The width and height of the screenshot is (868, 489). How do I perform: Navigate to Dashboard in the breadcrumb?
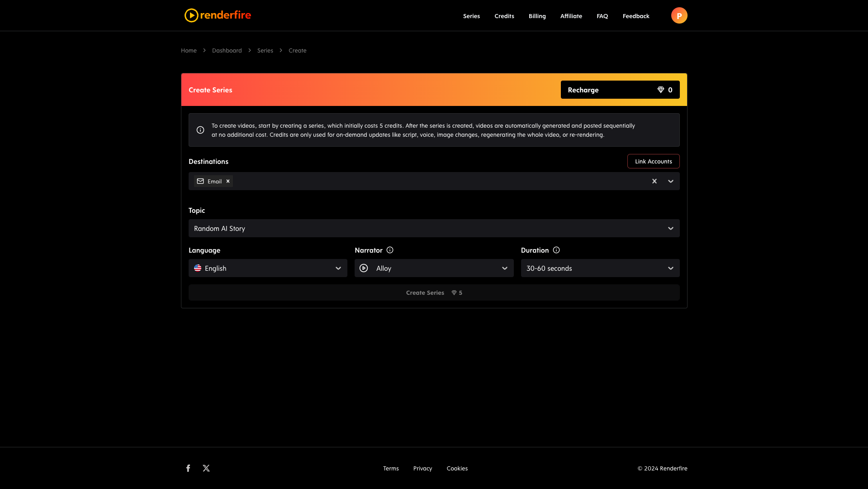(x=227, y=50)
